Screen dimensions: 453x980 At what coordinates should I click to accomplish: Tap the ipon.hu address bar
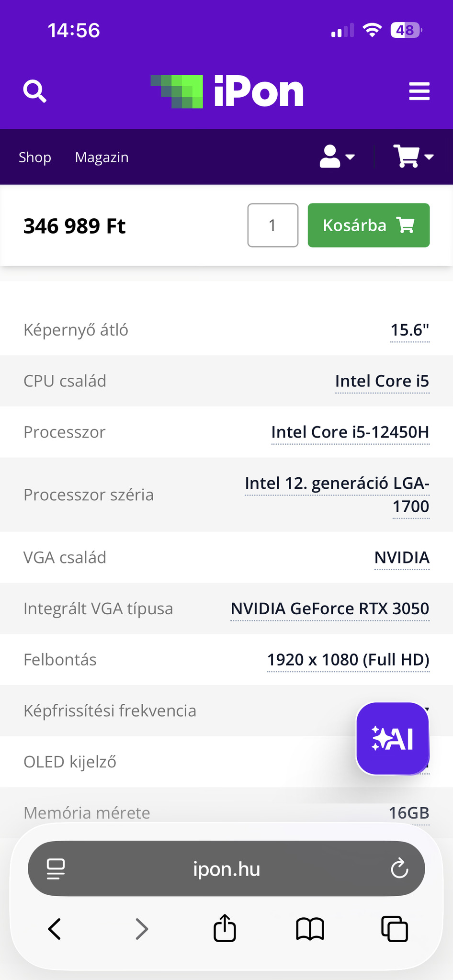click(226, 868)
